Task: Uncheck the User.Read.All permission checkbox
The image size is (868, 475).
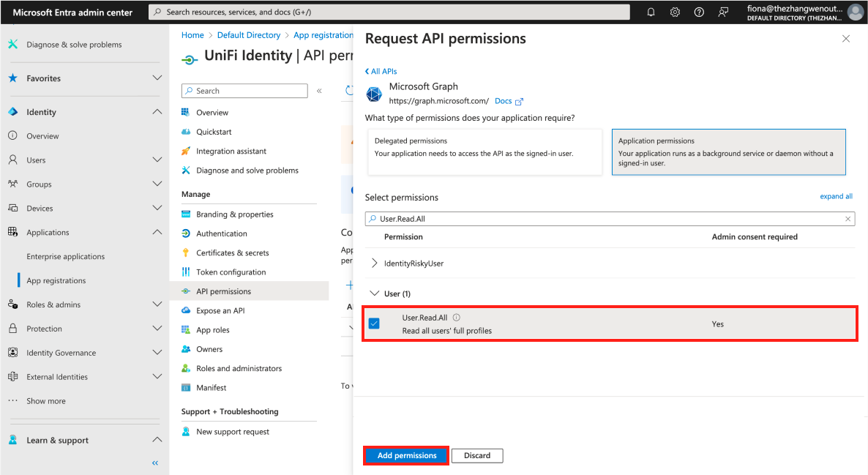Action: [374, 323]
